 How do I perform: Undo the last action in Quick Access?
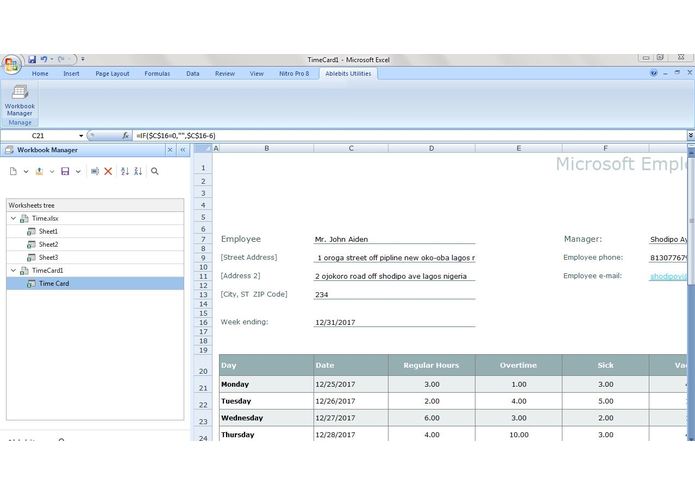pyautogui.click(x=44, y=59)
